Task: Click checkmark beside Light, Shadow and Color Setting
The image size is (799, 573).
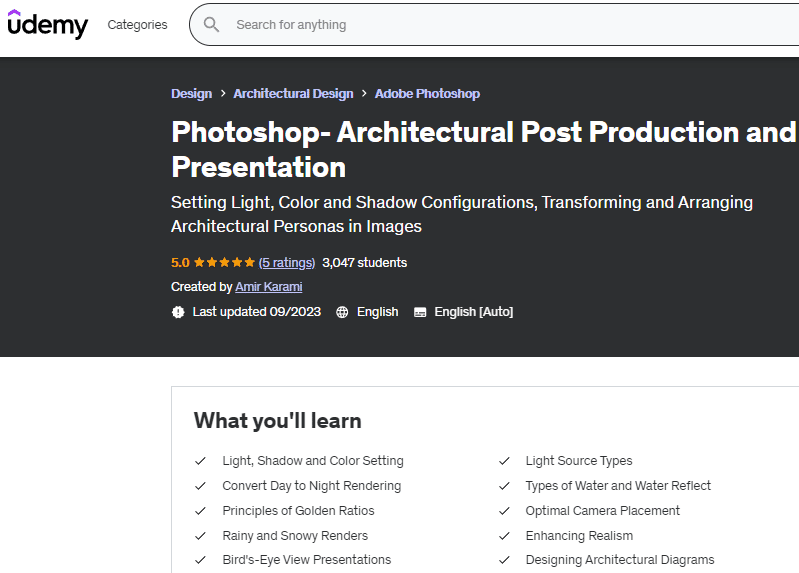Action: [201, 461]
